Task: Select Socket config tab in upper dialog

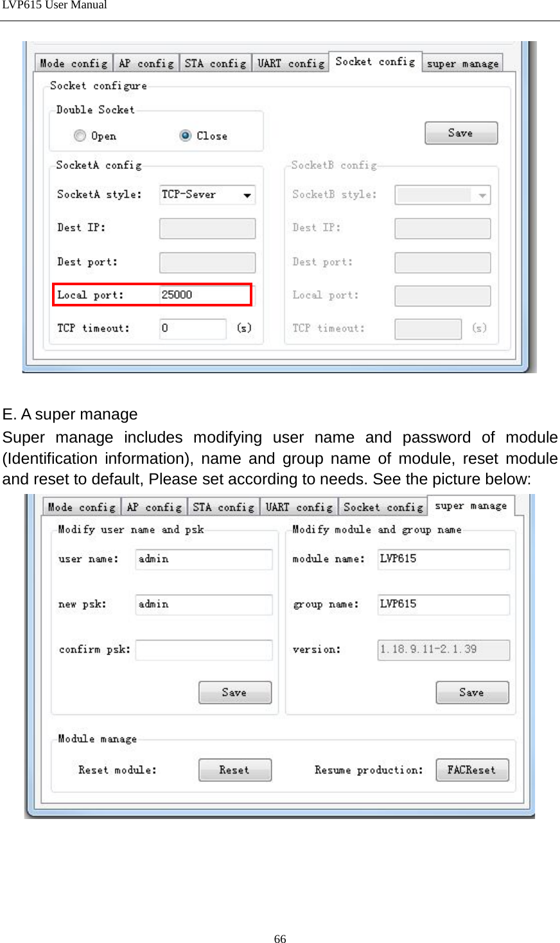Action: [x=375, y=61]
